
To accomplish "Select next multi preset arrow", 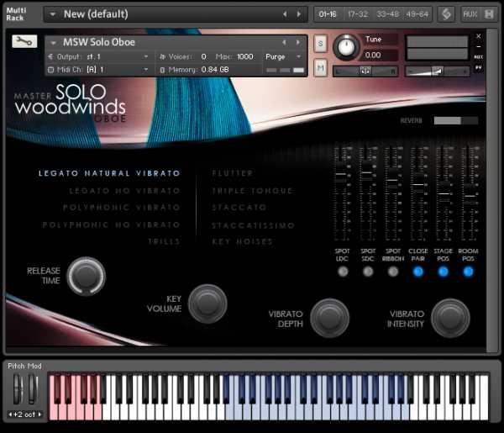I will click(x=299, y=14).
